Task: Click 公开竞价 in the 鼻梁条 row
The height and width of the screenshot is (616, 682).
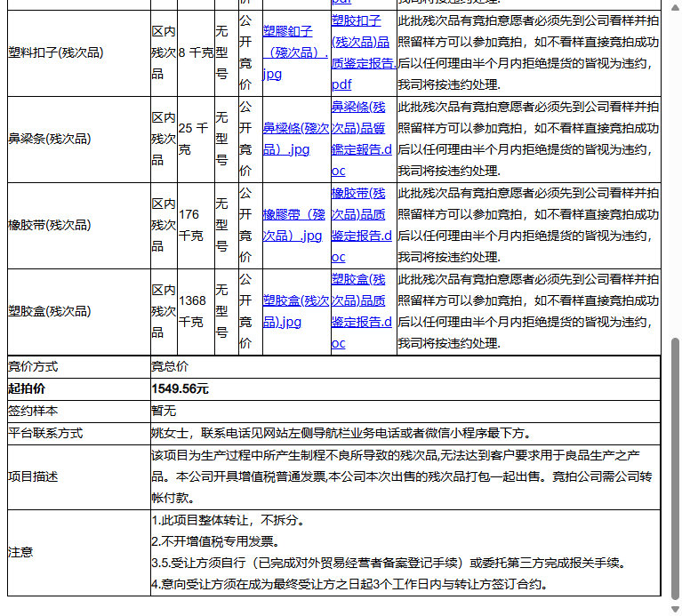Action: [245, 139]
